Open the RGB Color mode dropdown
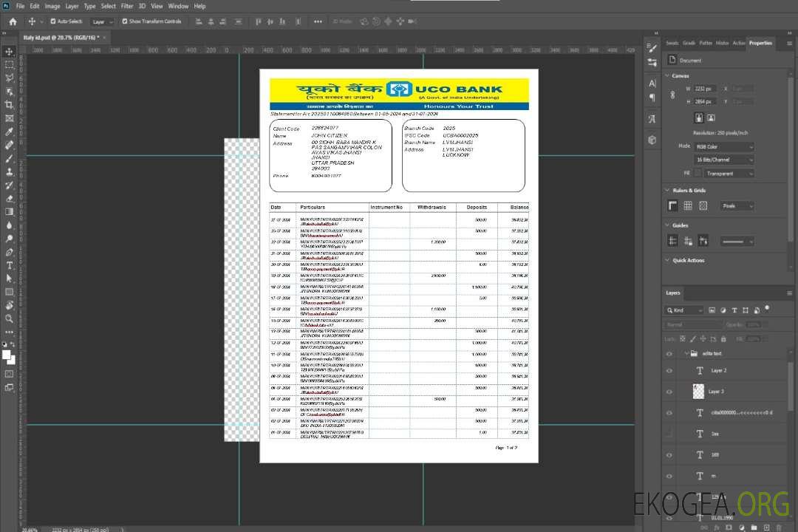Image resolution: width=798 pixels, height=532 pixels. pyautogui.click(x=724, y=146)
